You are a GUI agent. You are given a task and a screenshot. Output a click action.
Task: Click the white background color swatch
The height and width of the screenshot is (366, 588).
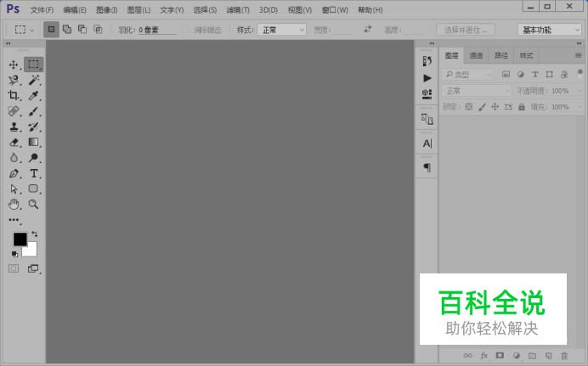click(32, 251)
